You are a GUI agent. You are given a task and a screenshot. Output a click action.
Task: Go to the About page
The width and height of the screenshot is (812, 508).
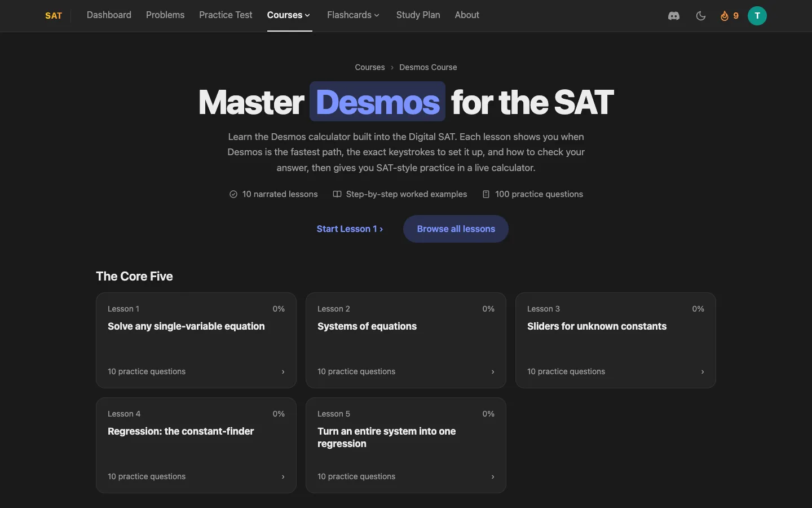(x=467, y=15)
